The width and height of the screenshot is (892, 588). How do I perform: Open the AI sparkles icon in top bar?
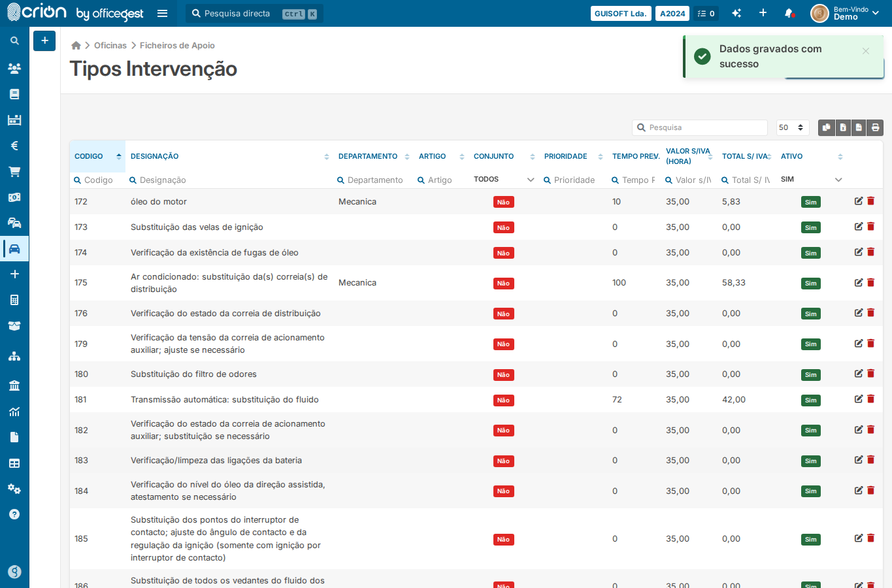[x=736, y=13]
